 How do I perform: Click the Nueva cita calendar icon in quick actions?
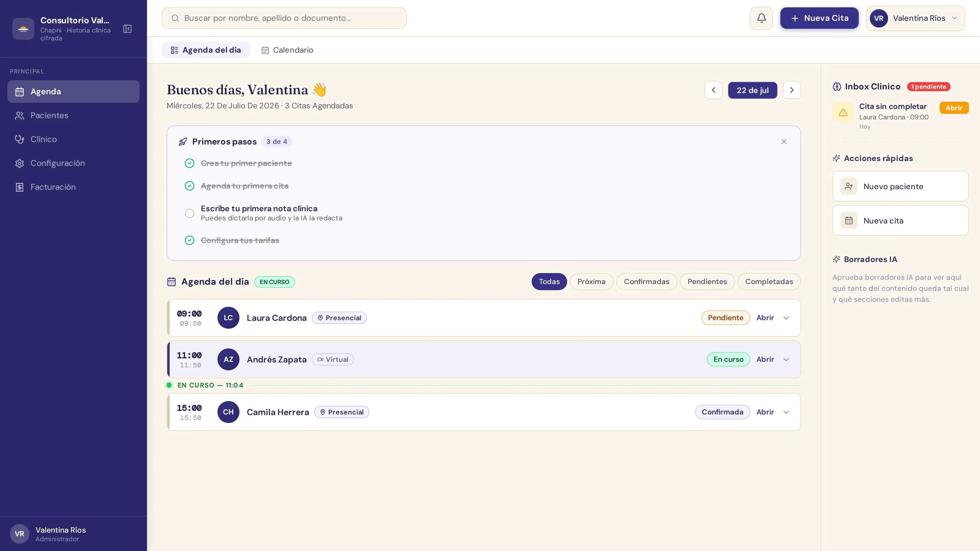(x=849, y=220)
